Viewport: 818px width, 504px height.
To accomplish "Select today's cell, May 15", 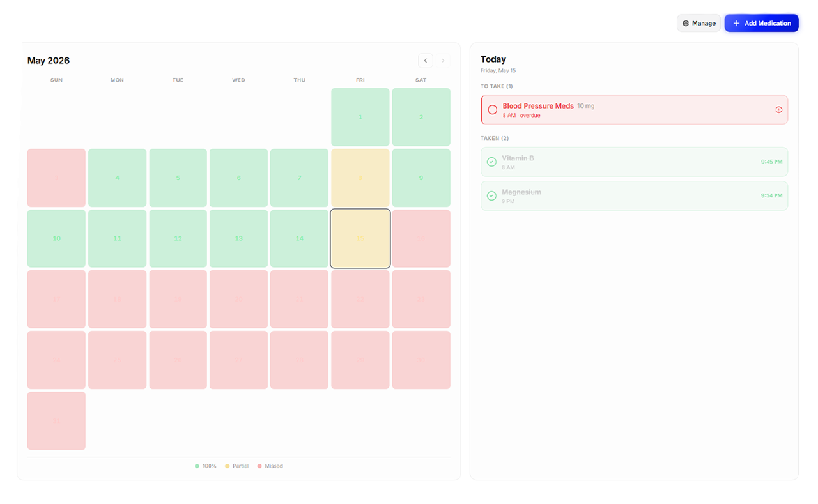I will [360, 238].
